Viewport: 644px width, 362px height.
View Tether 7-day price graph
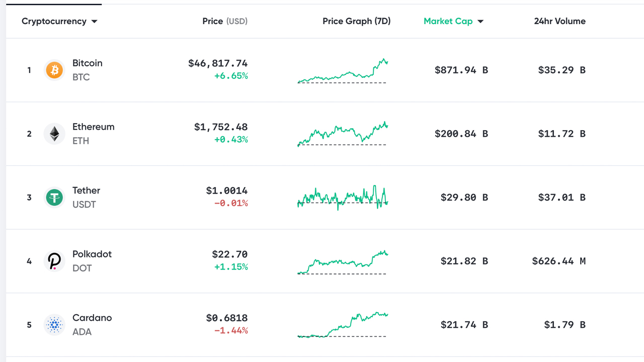point(343,198)
